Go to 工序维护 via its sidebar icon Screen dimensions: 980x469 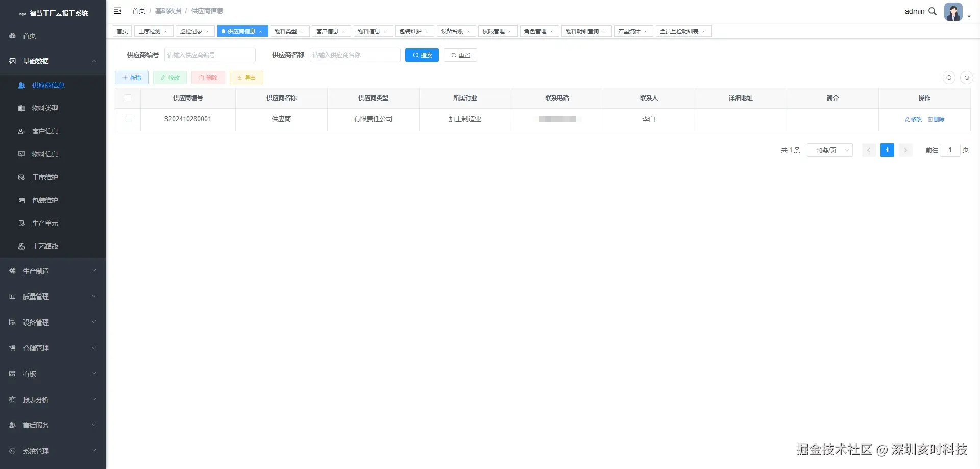click(21, 177)
